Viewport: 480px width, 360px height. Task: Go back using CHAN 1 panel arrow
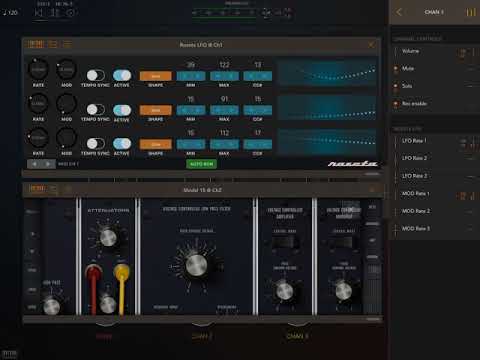coord(399,12)
